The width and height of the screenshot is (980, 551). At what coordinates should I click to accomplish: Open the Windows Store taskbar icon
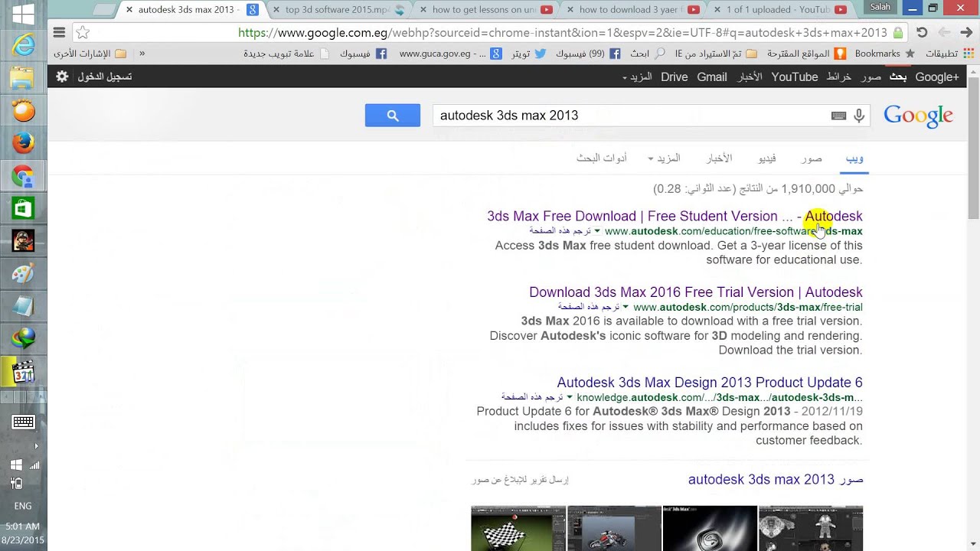[23, 208]
